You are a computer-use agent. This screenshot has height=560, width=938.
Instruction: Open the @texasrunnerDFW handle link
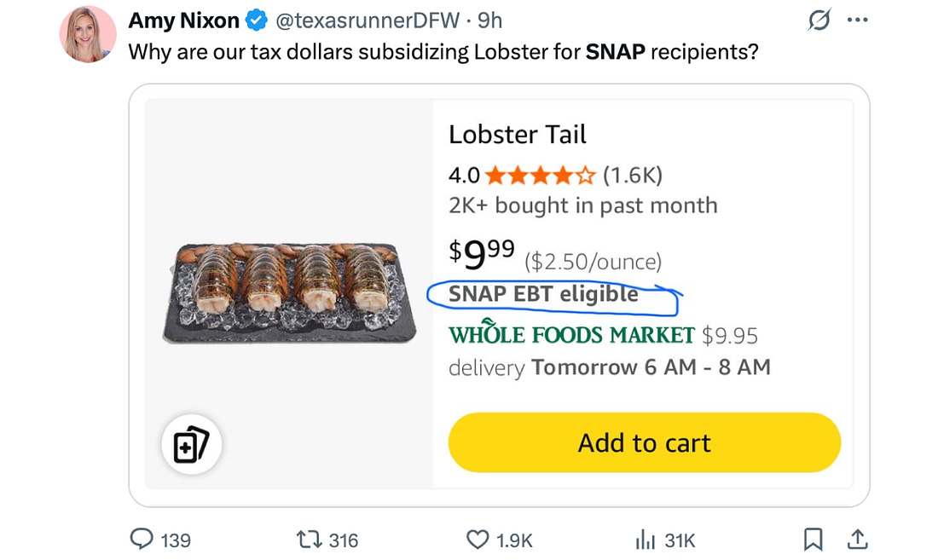(368, 20)
